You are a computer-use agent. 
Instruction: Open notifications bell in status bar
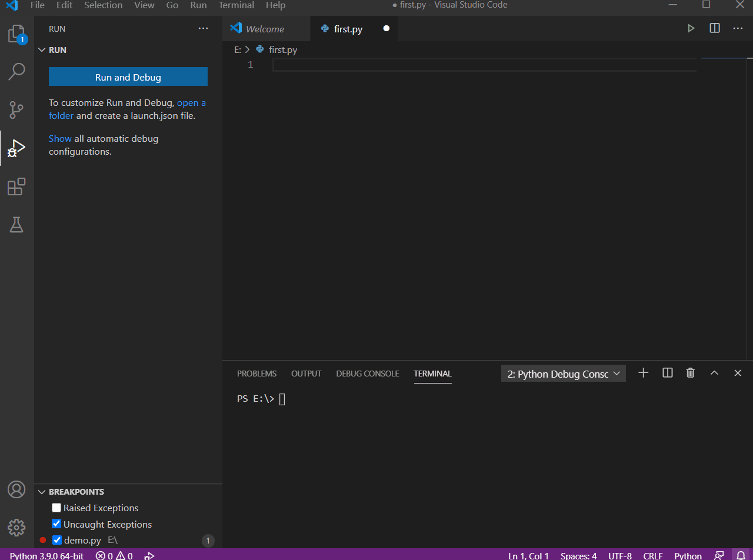click(x=741, y=555)
